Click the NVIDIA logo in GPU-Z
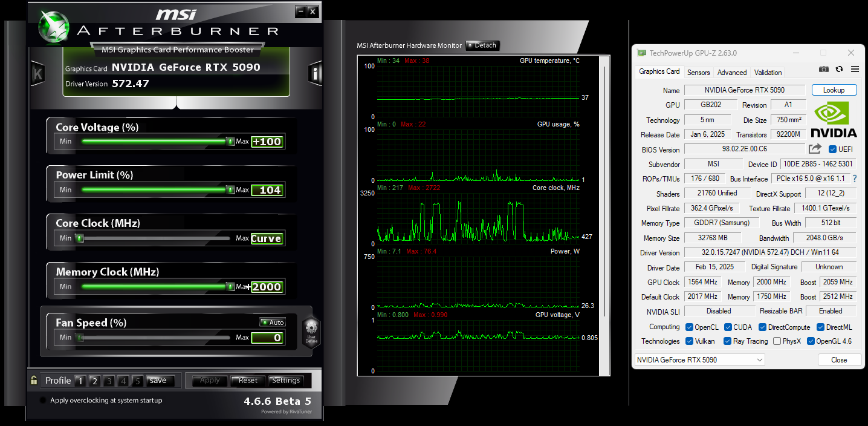Screen dimensions: 868x426 (834, 119)
